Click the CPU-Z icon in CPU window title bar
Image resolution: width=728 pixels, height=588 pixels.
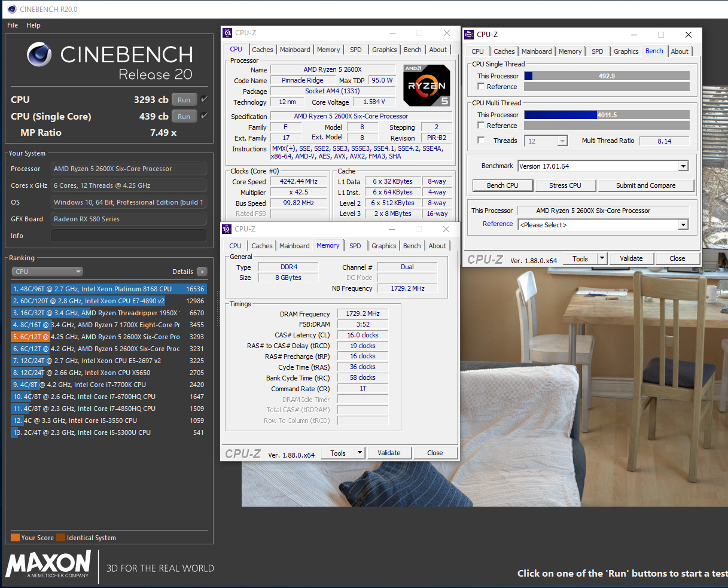227,33
